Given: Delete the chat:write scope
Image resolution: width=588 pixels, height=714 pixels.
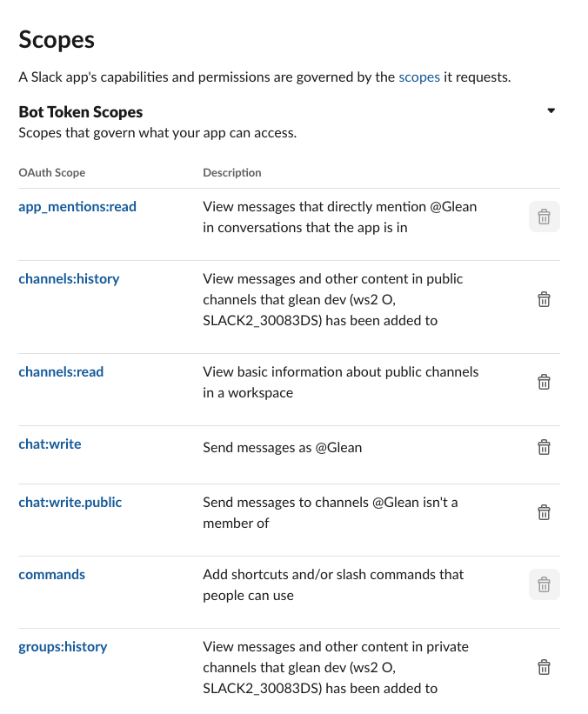Looking at the screenshot, I should (x=544, y=448).
